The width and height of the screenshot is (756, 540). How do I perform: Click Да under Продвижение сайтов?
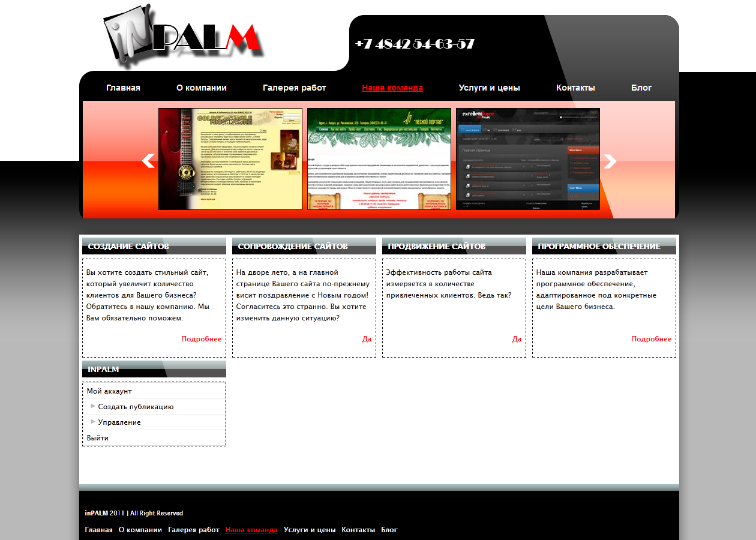(x=517, y=339)
